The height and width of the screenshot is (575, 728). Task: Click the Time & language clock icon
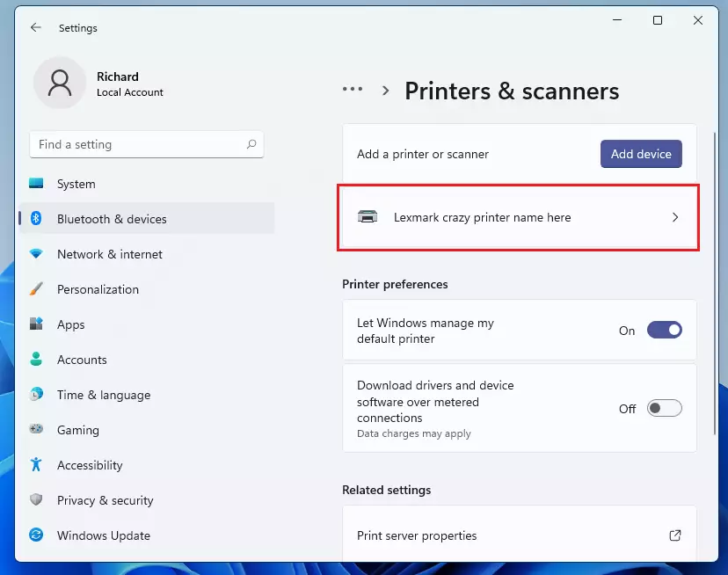[x=36, y=395]
